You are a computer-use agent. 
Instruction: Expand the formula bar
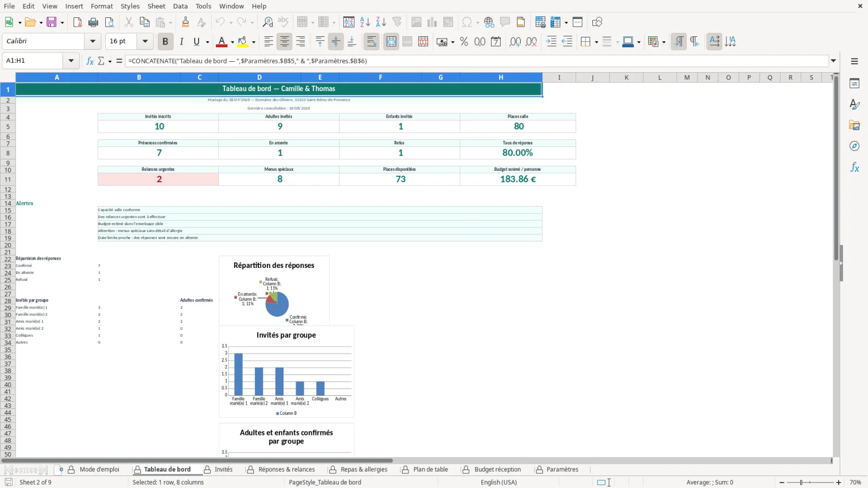(834, 61)
